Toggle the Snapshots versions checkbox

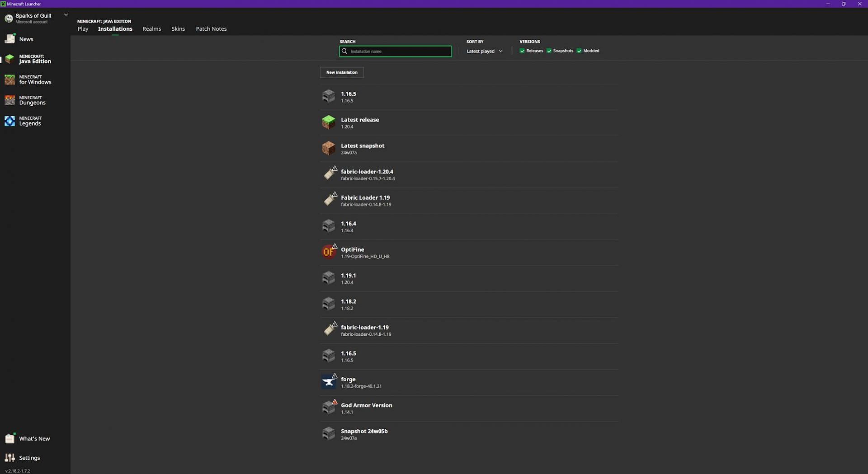click(x=549, y=51)
